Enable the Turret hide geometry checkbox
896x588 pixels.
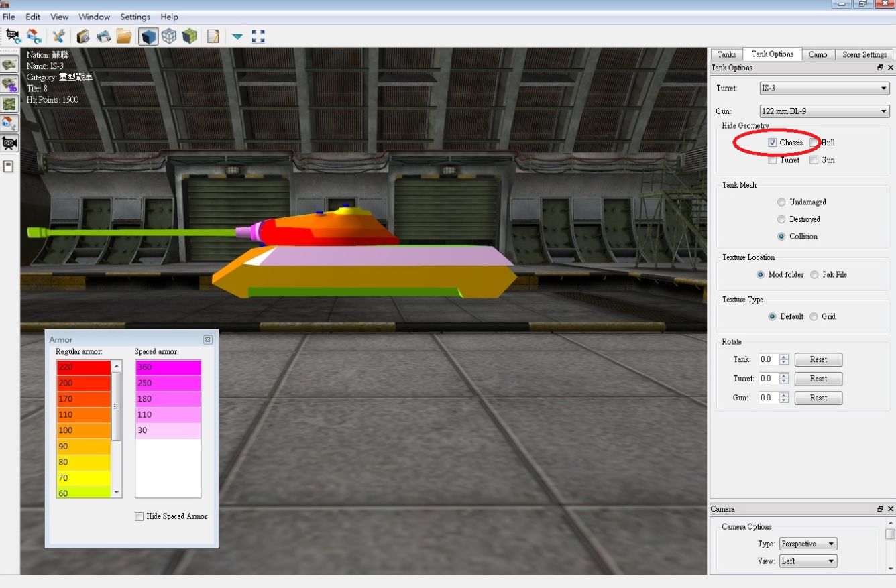point(772,160)
